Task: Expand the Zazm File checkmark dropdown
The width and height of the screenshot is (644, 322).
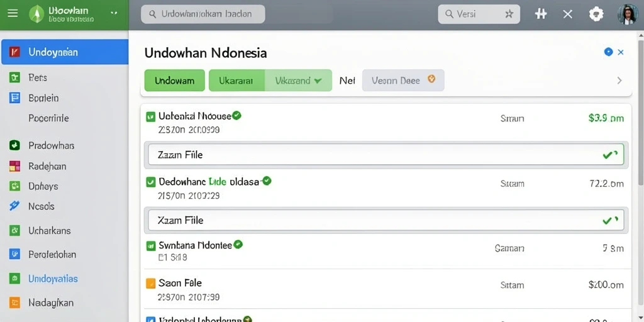Action: pyautogui.click(x=610, y=155)
